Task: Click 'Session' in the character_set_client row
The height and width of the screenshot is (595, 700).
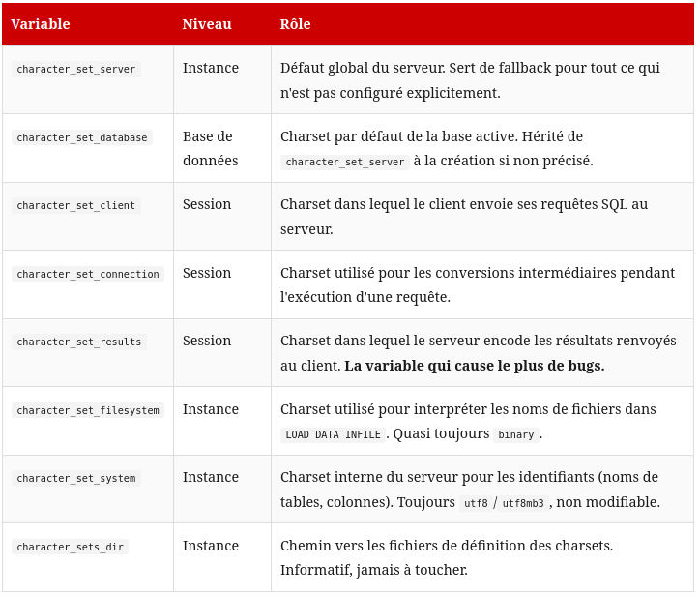Action: [207, 204]
